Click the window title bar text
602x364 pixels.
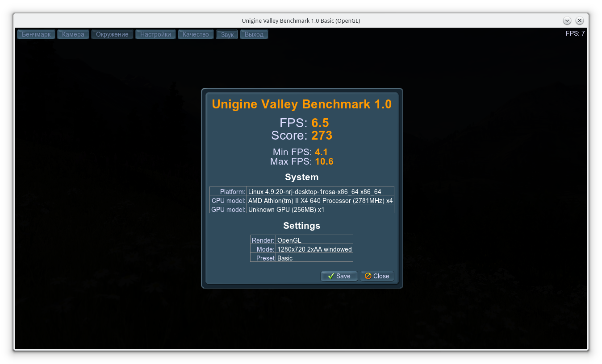[x=301, y=21]
